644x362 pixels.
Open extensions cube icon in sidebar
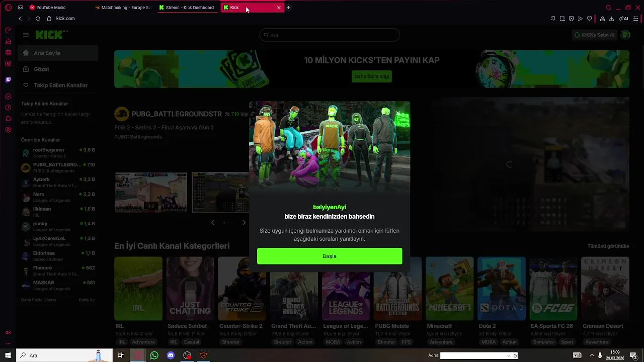pos(8,119)
